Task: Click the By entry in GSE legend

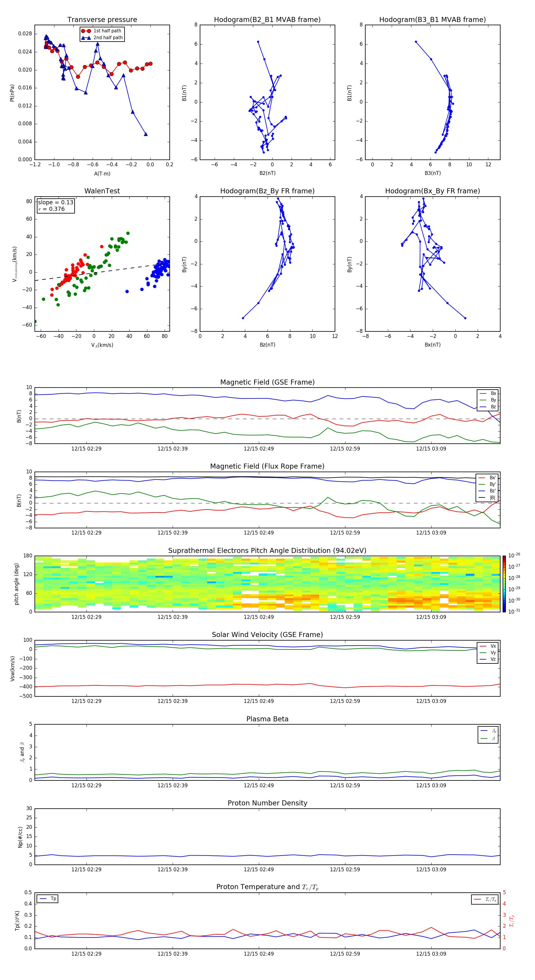Action: point(488,400)
